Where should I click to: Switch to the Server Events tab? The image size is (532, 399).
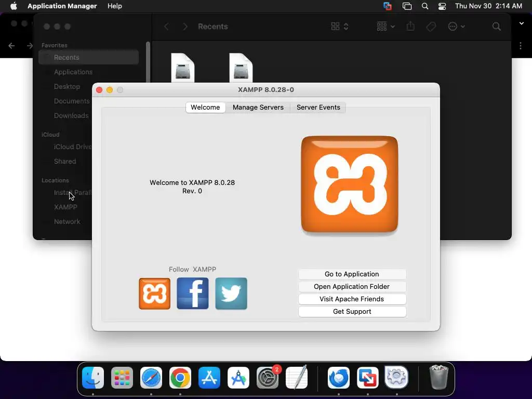tap(318, 107)
